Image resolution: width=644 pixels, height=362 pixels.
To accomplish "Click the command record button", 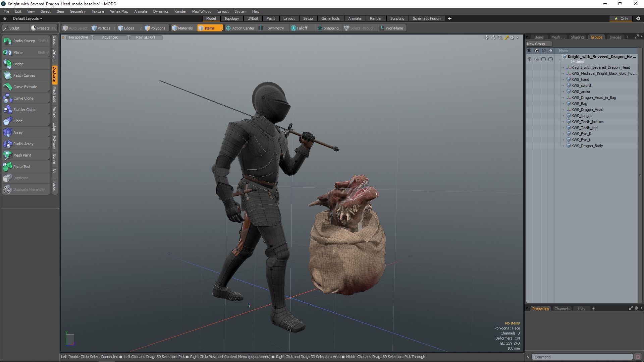I will pos(638,357).
